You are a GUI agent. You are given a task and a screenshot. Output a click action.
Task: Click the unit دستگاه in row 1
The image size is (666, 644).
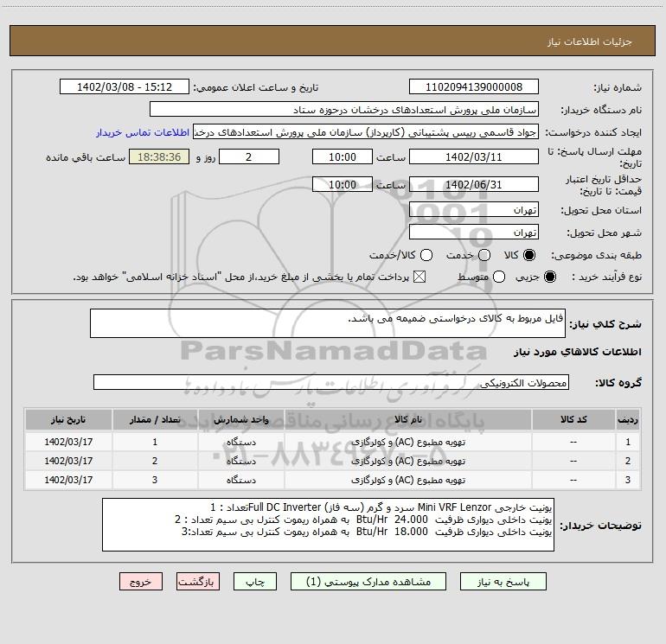point(240,442)
